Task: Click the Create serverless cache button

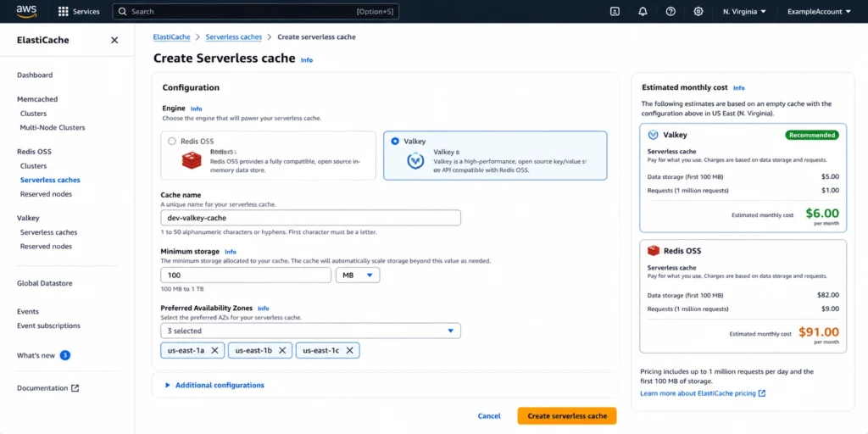Action: pyautogui.click(x=567, y=415)
